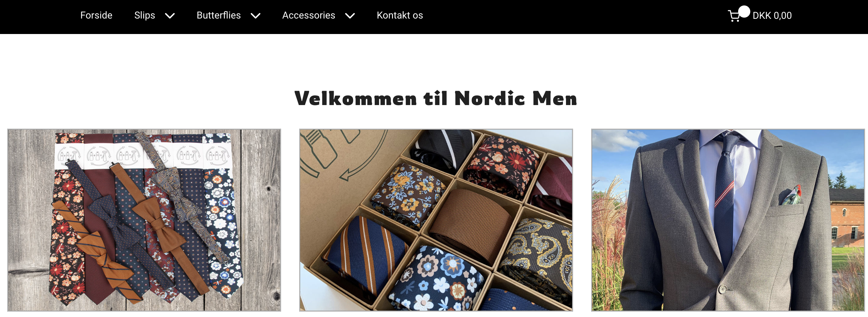Viewport: 868px width, 317px height.
Task: Click the cart item count badge
Action: (x=744, y=12)
